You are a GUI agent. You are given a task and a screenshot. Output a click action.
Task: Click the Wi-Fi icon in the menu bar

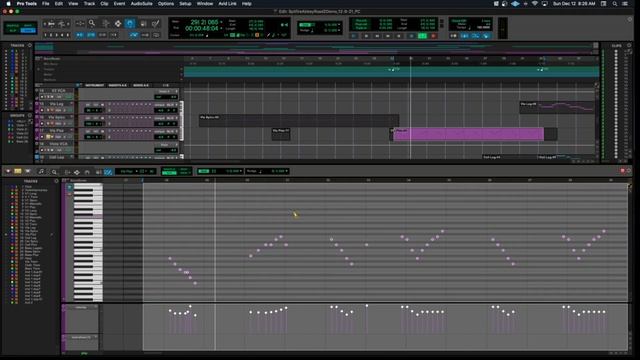[535, 4]
